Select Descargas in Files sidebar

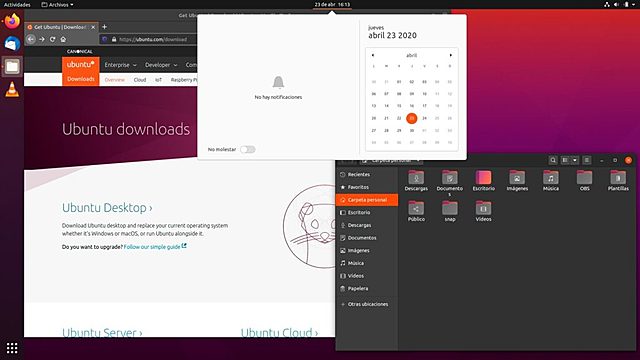click(367, 225)
